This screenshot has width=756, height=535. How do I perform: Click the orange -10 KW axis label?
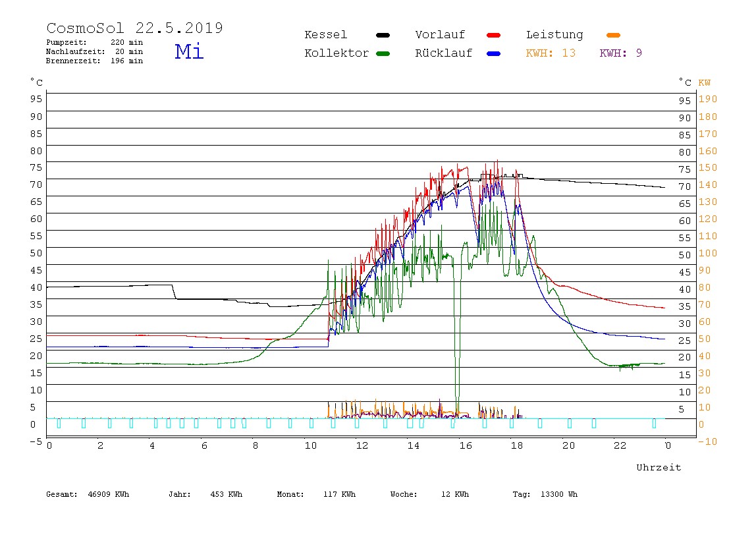[708, 441]
